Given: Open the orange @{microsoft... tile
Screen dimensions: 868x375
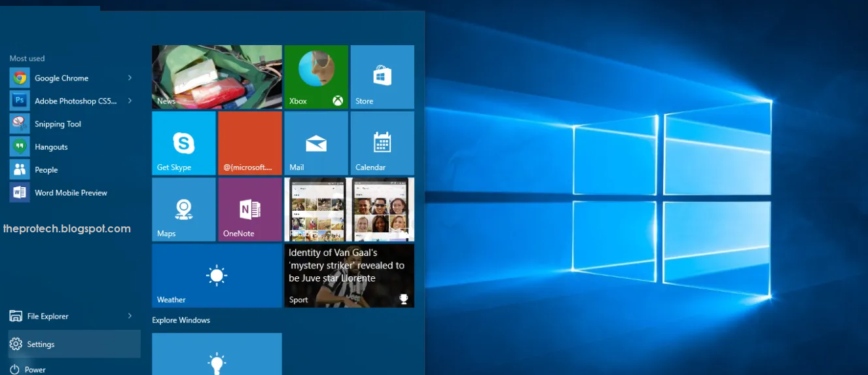Looking at the screenshot, I should (x=250, y=143).
